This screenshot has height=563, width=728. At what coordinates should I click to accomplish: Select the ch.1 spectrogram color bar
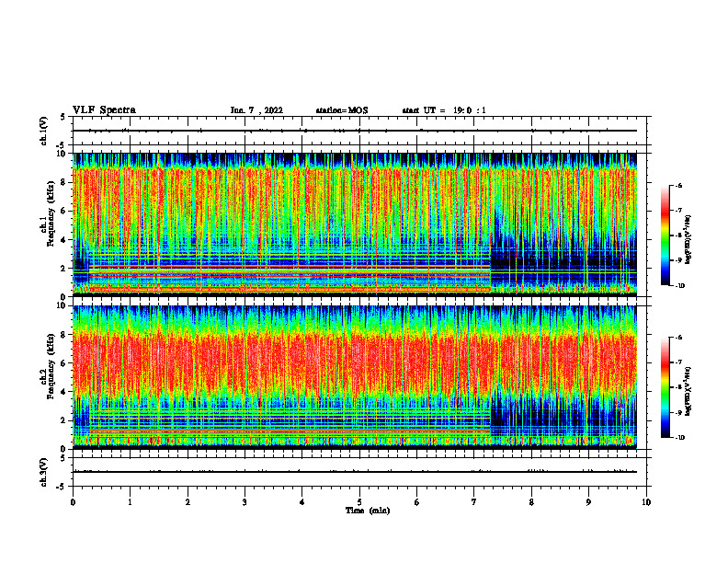(665, 236)
